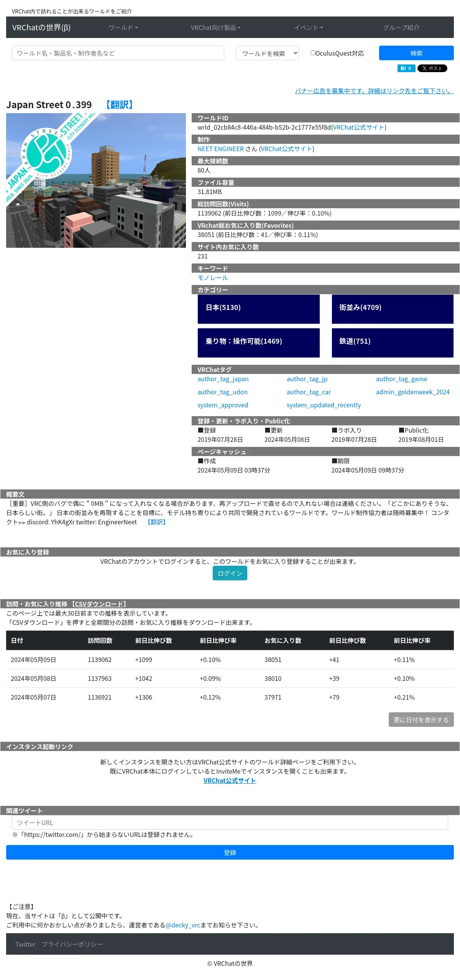The width and height of the screenshot is (460, 980).
Task: Open the @decky_vrc contact link
Action: tap(183, 925)
